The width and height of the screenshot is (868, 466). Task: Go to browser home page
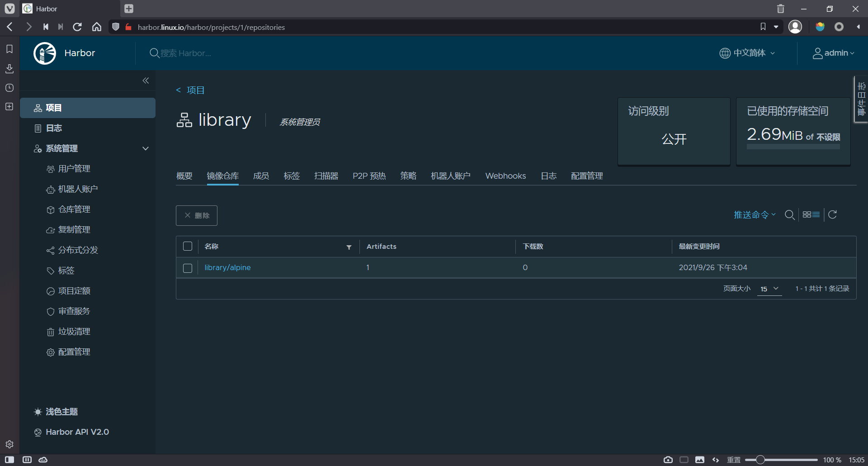97,27
